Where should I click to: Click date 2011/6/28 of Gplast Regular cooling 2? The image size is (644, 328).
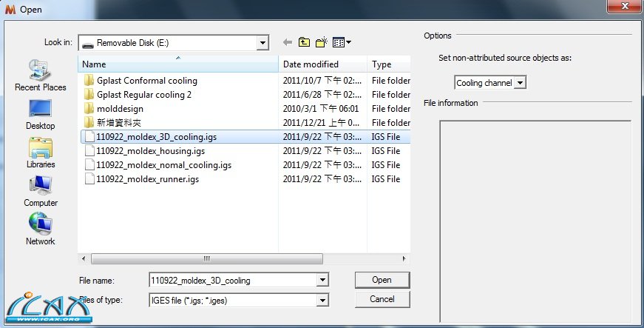(x=322, y=95)
